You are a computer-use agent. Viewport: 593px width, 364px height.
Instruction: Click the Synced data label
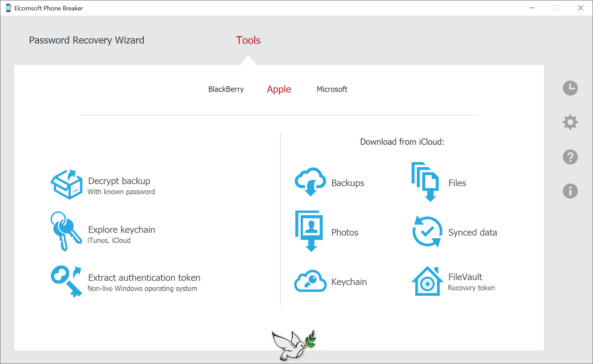tap(472, 232)
